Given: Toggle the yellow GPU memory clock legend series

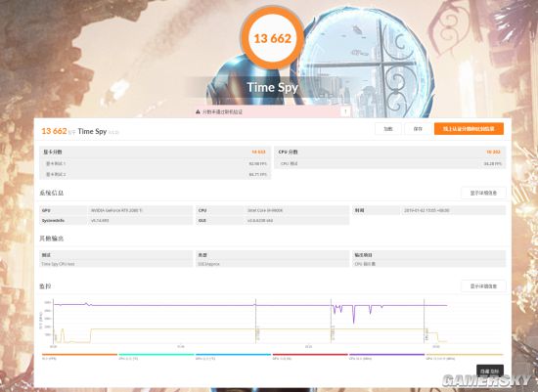Looking at the screenshot, I should (x=465, y=356).
